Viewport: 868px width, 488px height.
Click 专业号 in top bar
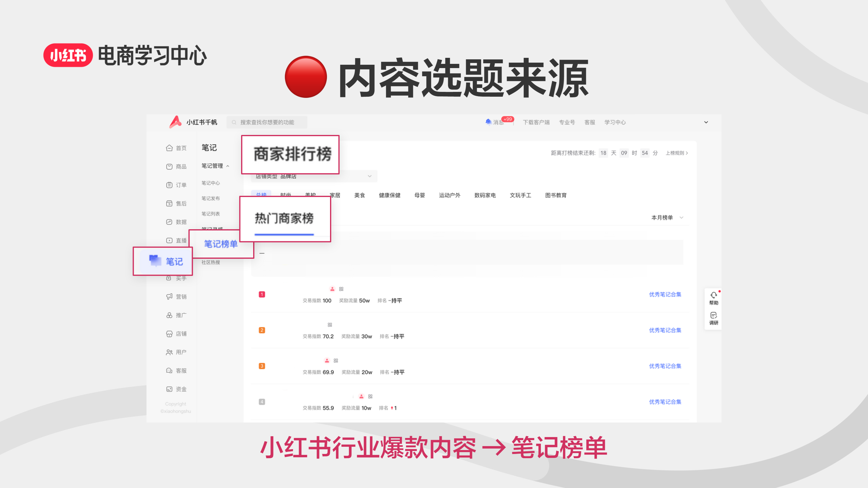tap(567, 122)
